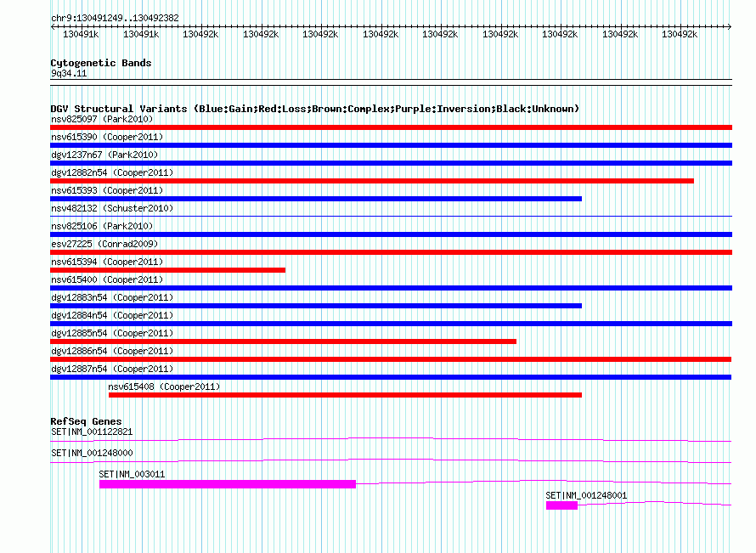Select the short red bar under nsv615394

click(168, 270)
